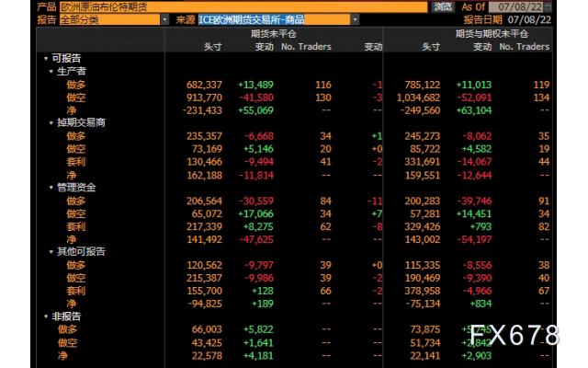The width and height of the screenshot is (588, 368).
Task: Click No. Traders header under 期货与期权未平仓
Action: coord(525,47)
